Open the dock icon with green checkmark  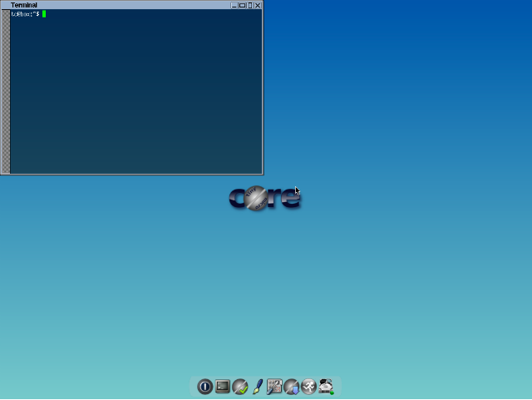tap(240, 387)
